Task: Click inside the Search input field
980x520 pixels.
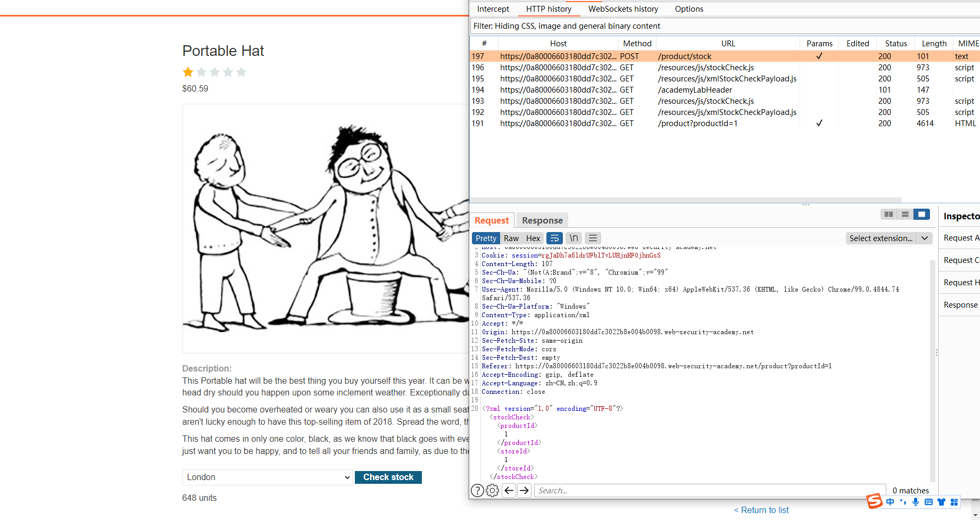Action: pyautogui.click(x=638, y=490)
